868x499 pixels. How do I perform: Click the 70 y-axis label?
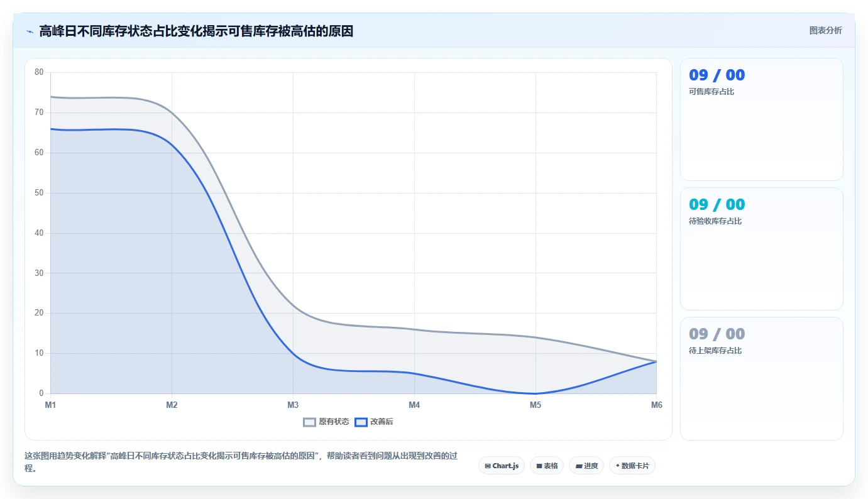(x=39, y=112)
